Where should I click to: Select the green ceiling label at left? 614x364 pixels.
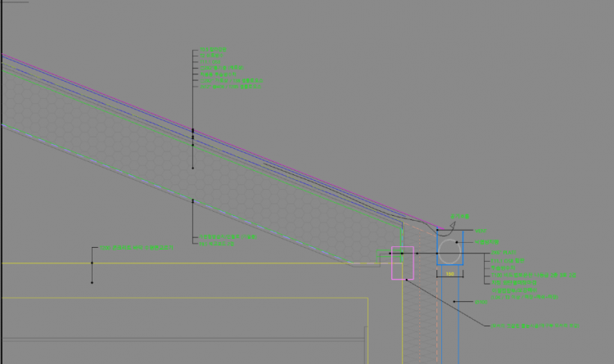[137, 247]
